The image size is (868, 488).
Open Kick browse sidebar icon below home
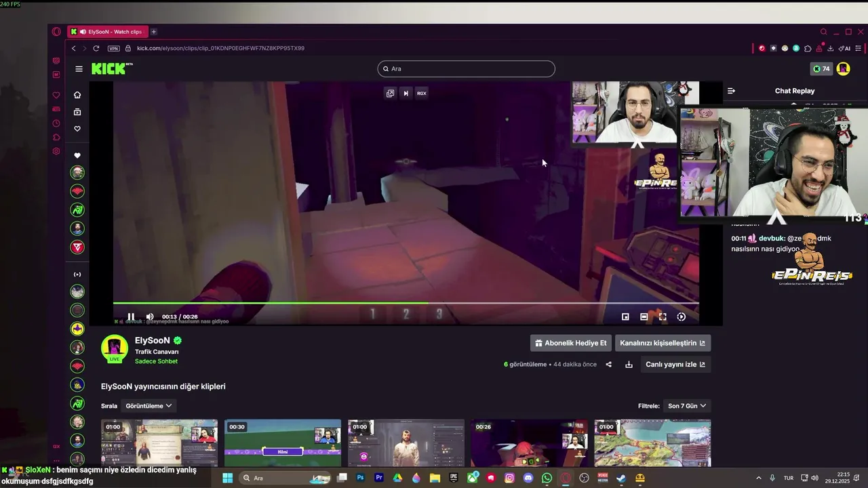[x=77, y=112]
